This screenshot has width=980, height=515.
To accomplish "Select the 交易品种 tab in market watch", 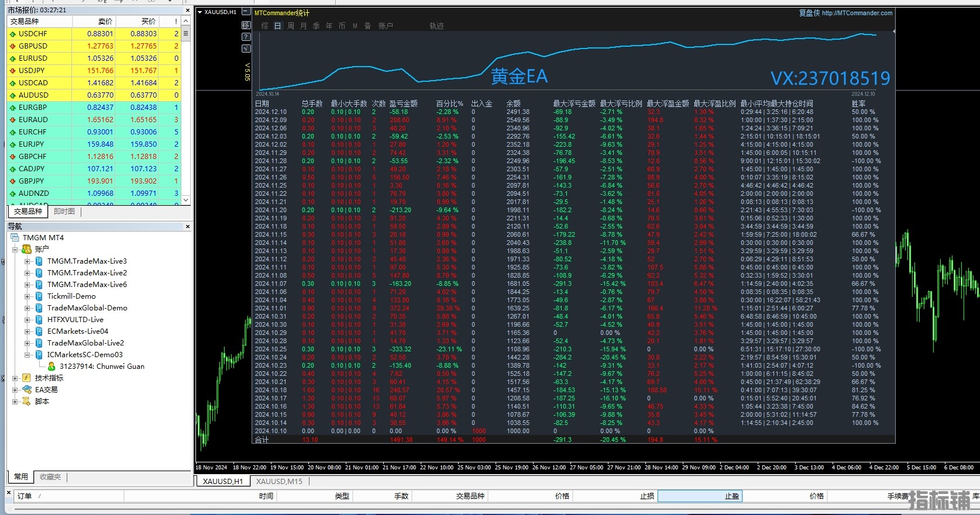I will (x=28, y=212).
